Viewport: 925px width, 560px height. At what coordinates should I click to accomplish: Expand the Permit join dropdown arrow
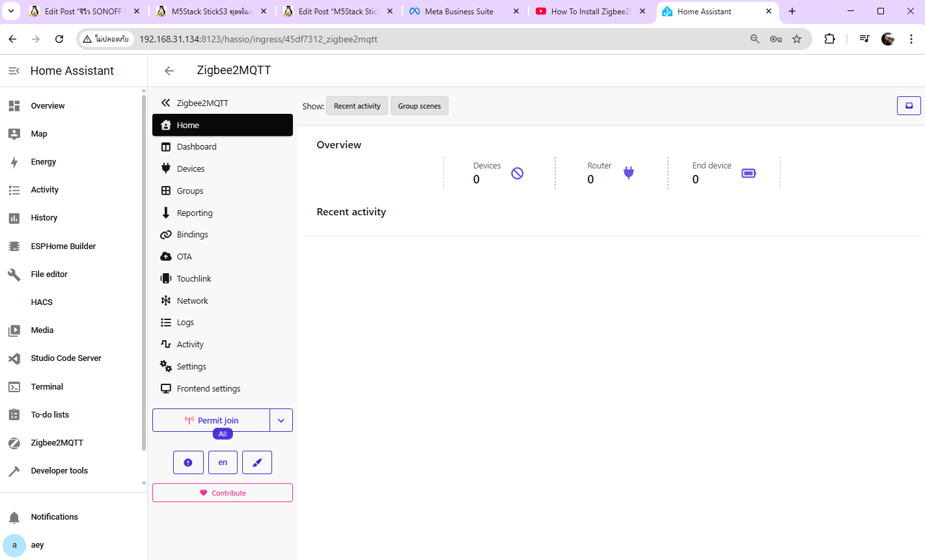click(x=281, y=421)
